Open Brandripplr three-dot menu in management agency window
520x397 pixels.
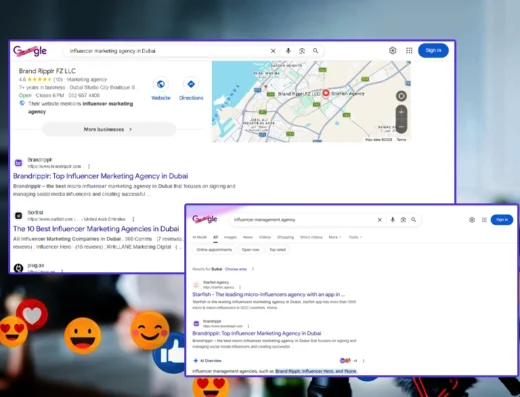(x=248, y=326)
